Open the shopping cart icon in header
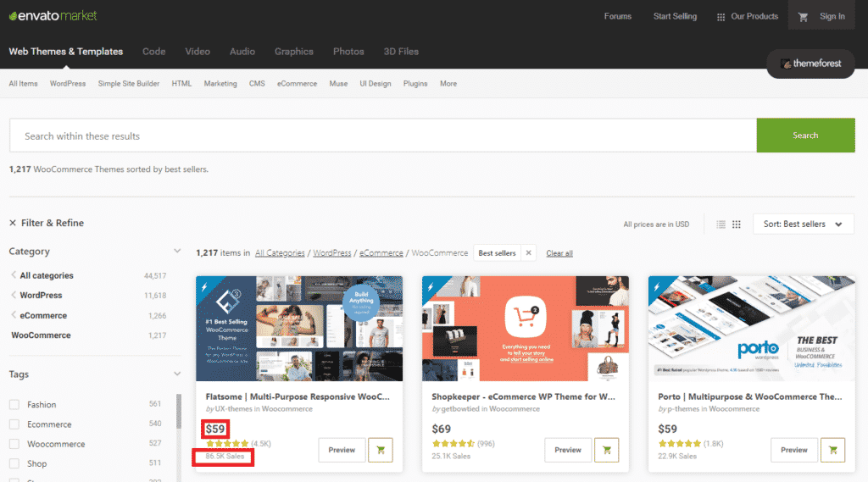 [x=803, y=17]
